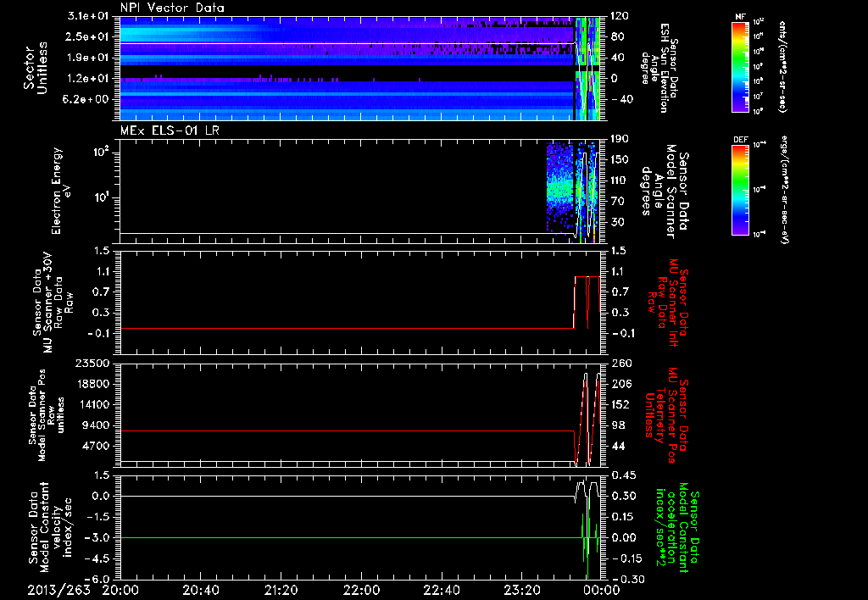Image resolution: width=868 pixels, height=600 pixels.
Task: Click the "ergs/(cm**2-sr-sec-eV)" units label
Action: coord(784,189)
